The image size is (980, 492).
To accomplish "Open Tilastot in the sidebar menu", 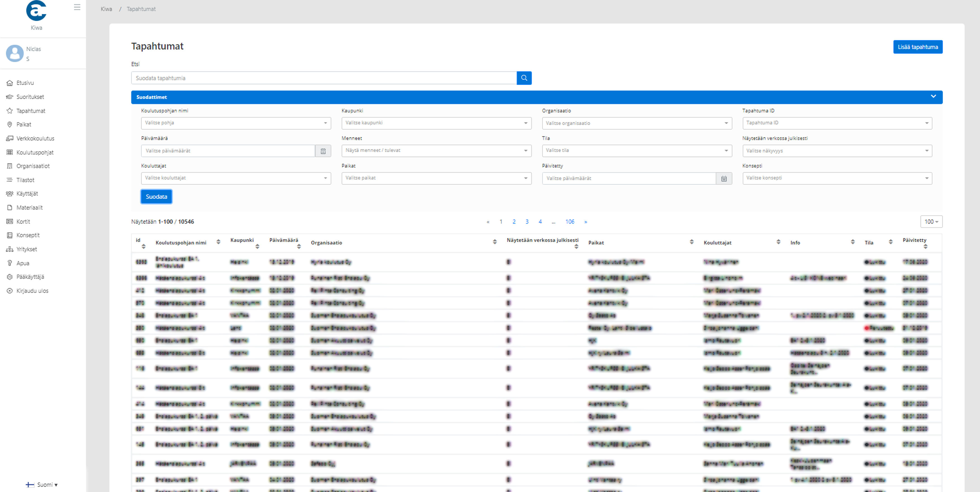I will [25, 180].
